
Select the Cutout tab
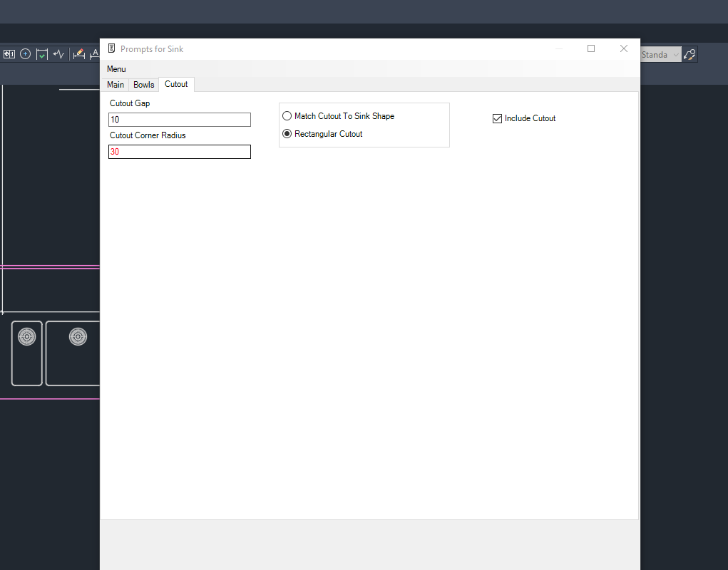tap(176, 84)
